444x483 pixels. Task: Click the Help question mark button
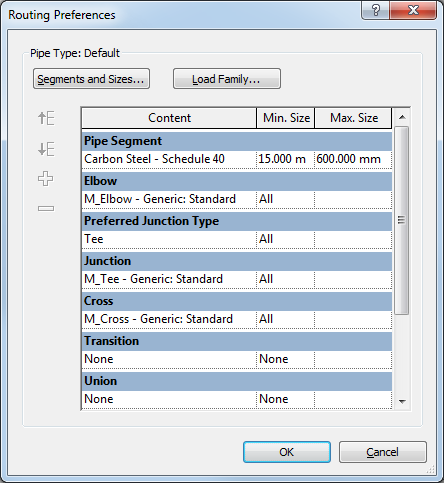(x=376, y=10)
